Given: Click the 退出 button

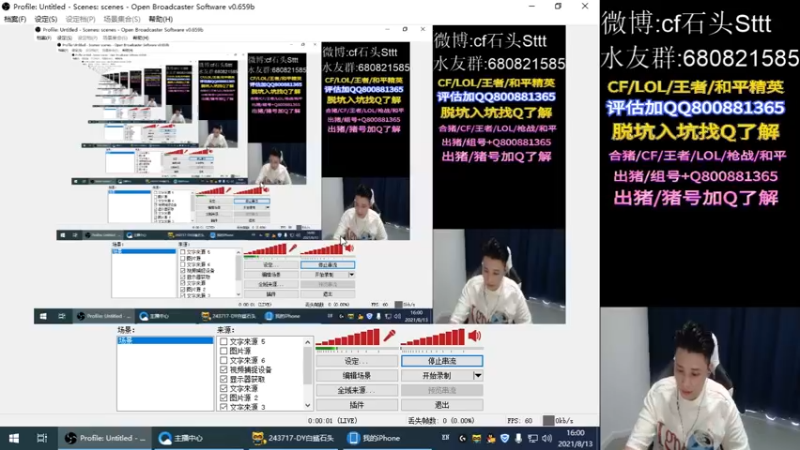Looking at the screenshot, I should (442, 405).
